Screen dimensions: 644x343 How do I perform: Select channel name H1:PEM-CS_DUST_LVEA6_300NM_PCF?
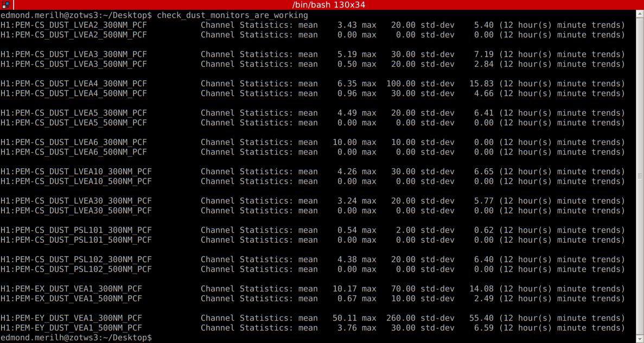pyautogui.click(x=74, y=142)
